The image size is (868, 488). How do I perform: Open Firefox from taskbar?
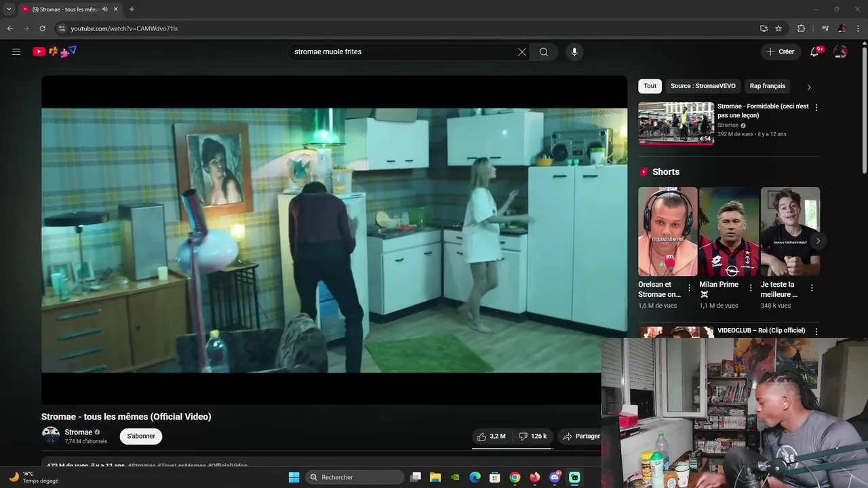pos(535,477)
